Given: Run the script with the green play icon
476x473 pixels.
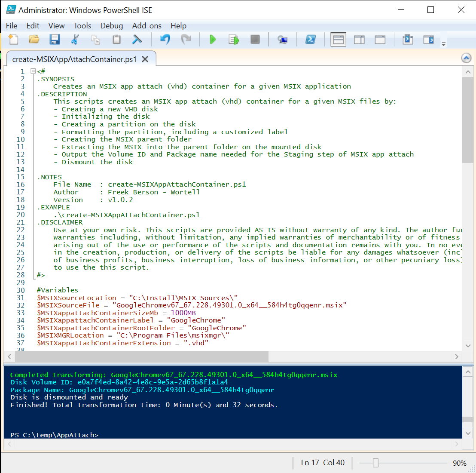Looking at the screenshot, I should [213, 40].
